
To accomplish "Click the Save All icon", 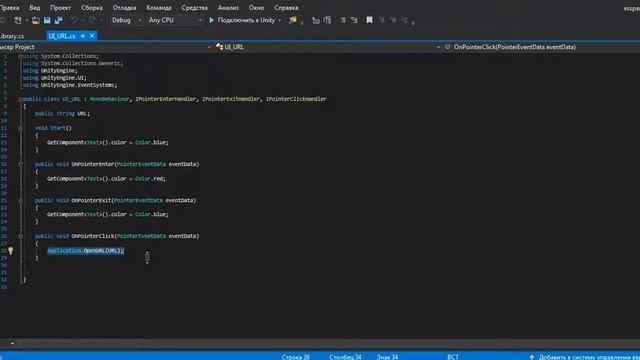I will pos(59,20).
